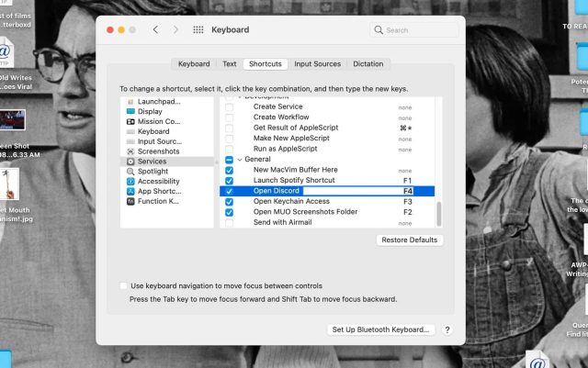The width and height of the screenshot is (588, 368).
Task: Switch to the Dictation tab
Action: [x=367, y=63]
